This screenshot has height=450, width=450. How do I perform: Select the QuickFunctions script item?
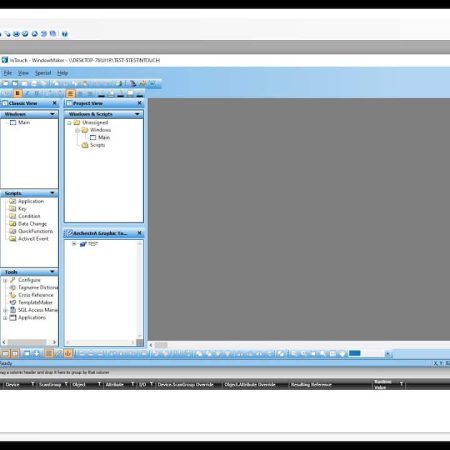pyautogui.click(x=35, y=231)
